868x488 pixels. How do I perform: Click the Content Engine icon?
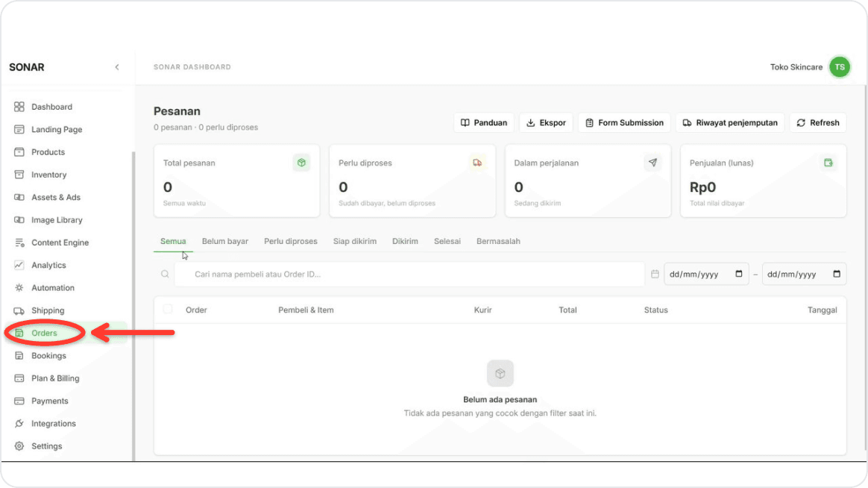coord(19,243)
